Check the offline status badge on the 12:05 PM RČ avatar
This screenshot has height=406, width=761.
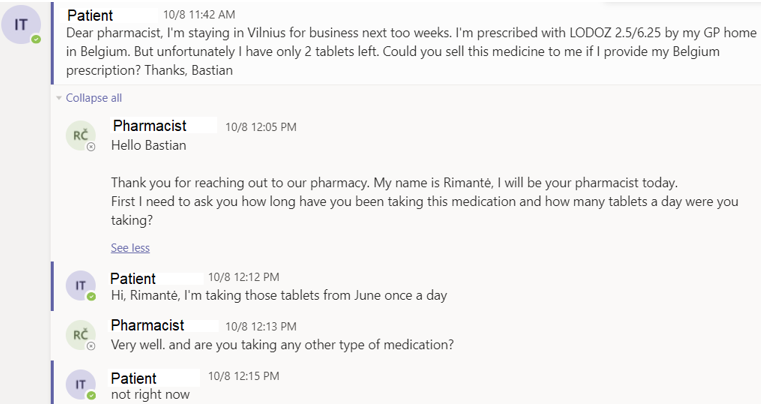[91, 147]
